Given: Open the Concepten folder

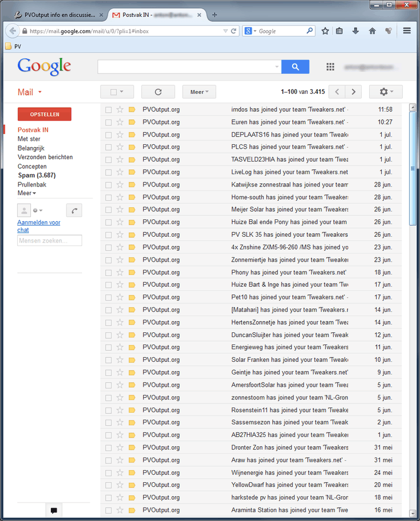Looking at the screenshot, I should coord(32,167).
